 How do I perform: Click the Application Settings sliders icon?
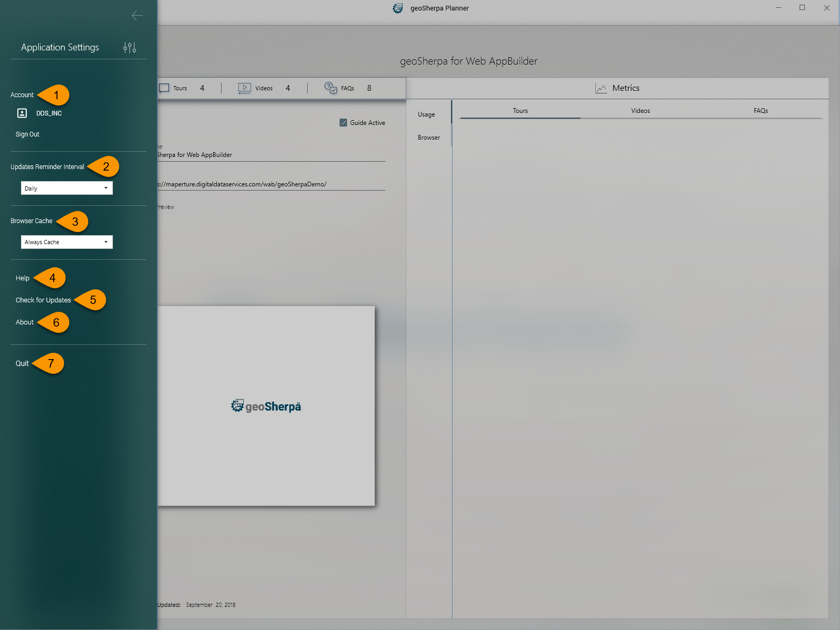point(130,48)
